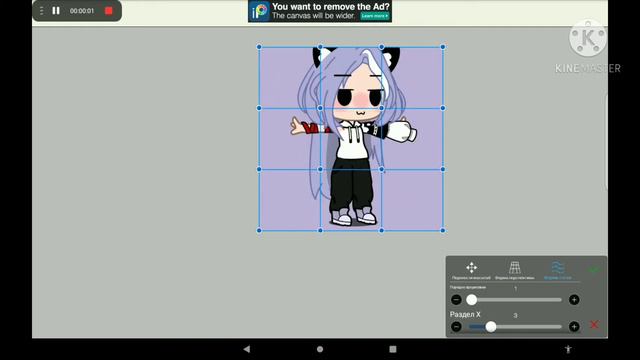Image resolution: width=640 pixels, height=360 pixels.
Task: Decrease Раздел X with the minus button
Action: [456, 327]
